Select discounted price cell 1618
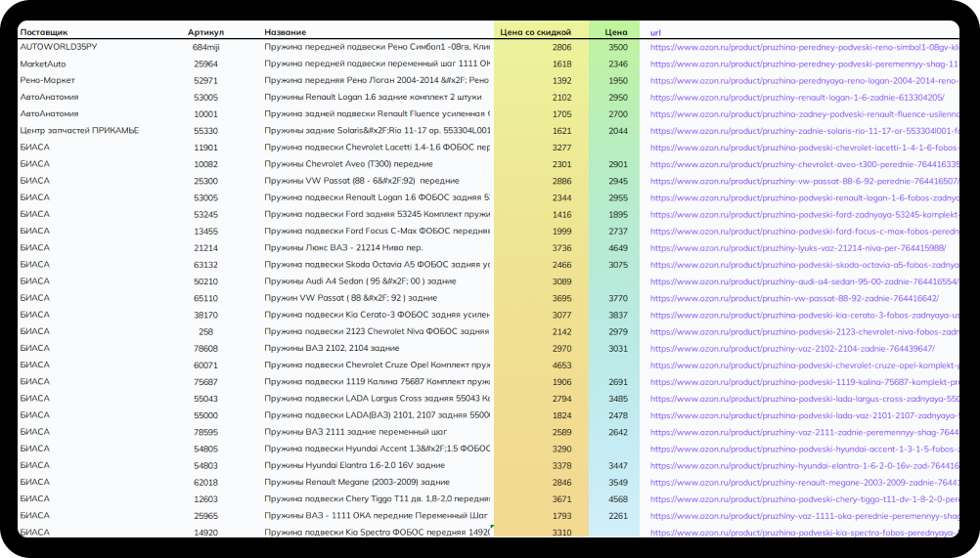The image size is (980, 558). 561,64
